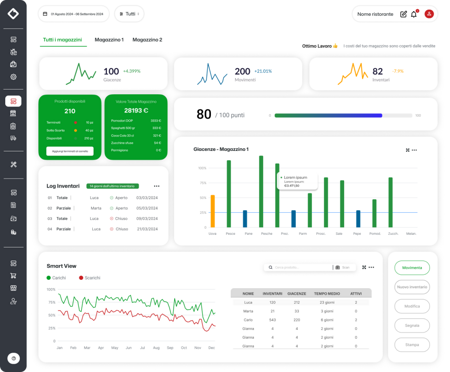Image resolution: width=450 pixels, height=372 pixels.
Task: Open the highlighted red warehouse sidebar icon
Action: click(13, 101)
